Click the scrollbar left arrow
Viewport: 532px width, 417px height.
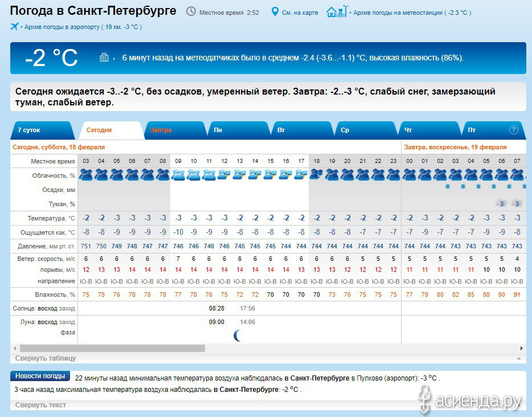pyautogui.click(x=15, y=349)
